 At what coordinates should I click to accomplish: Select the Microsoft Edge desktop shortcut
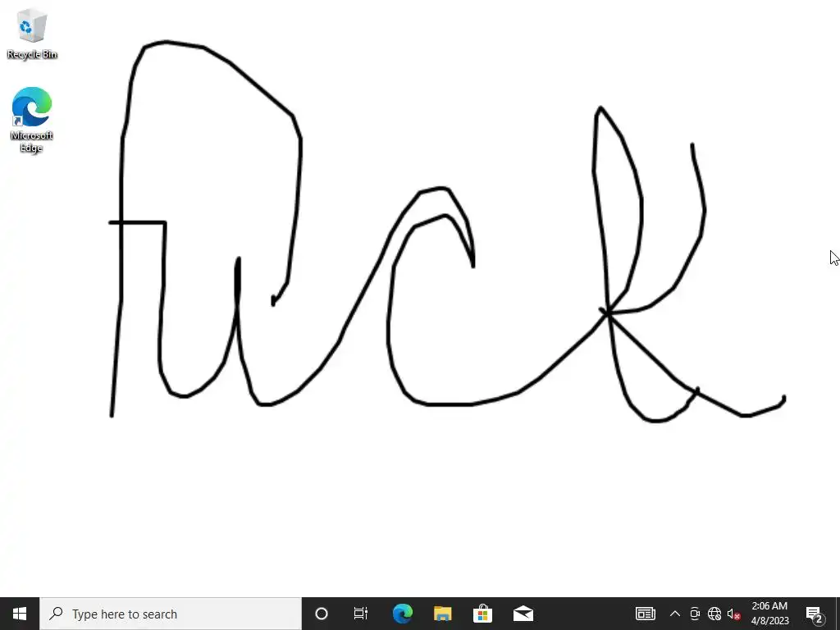32,120
